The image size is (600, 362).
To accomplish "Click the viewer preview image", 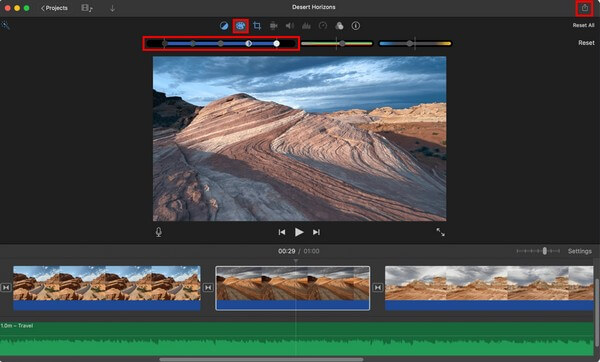I will coord(299,139).
